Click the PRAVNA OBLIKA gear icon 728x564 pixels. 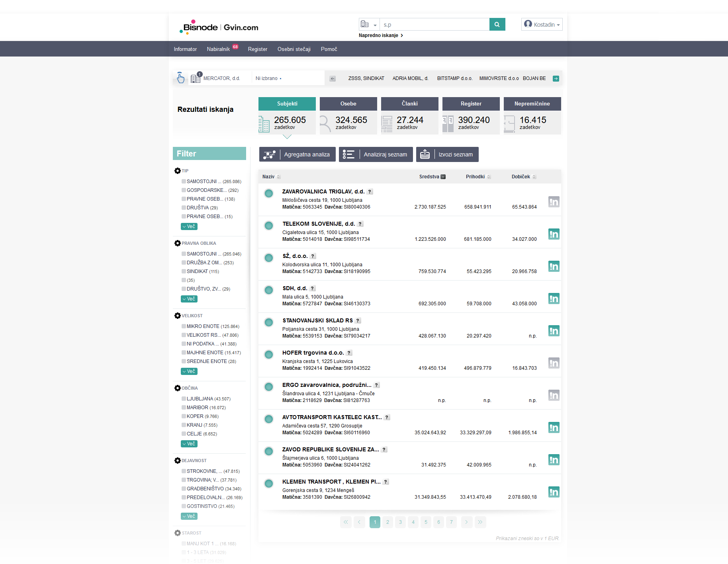tap(178, 243)
